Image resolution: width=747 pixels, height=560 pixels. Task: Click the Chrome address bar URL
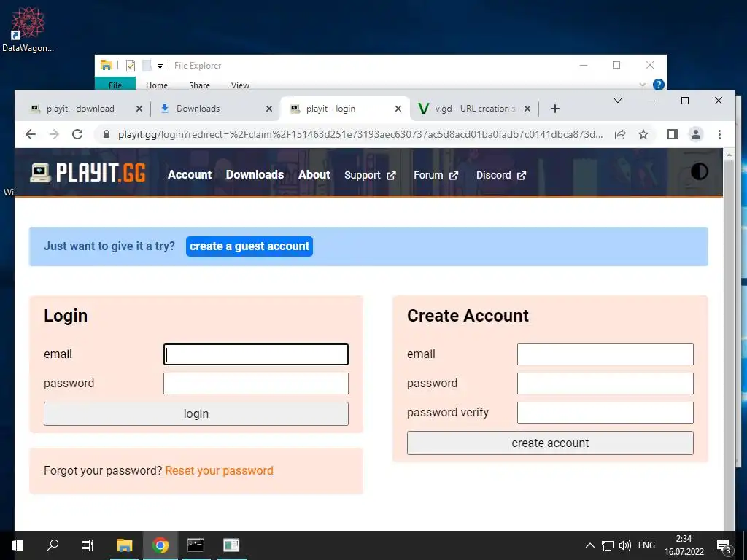(x=360, y=134)
